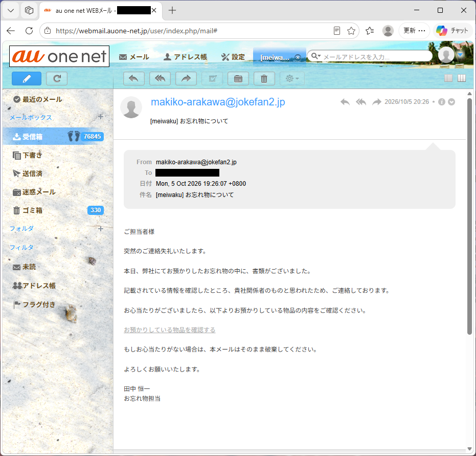The height and width of the screenshot is (456, 476).
Task: Open the user avatar account menu
Action: [x=451, y=55]
